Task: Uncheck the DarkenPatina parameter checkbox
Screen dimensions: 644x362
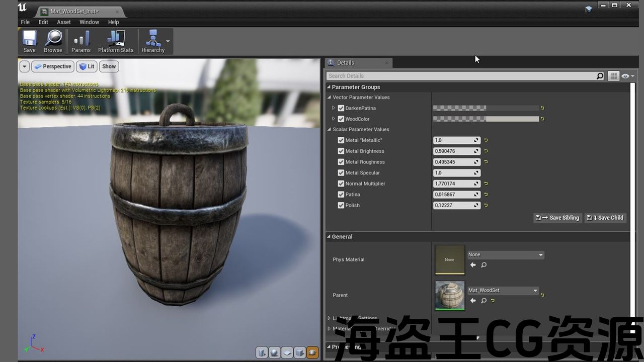Action: (341, 108)
